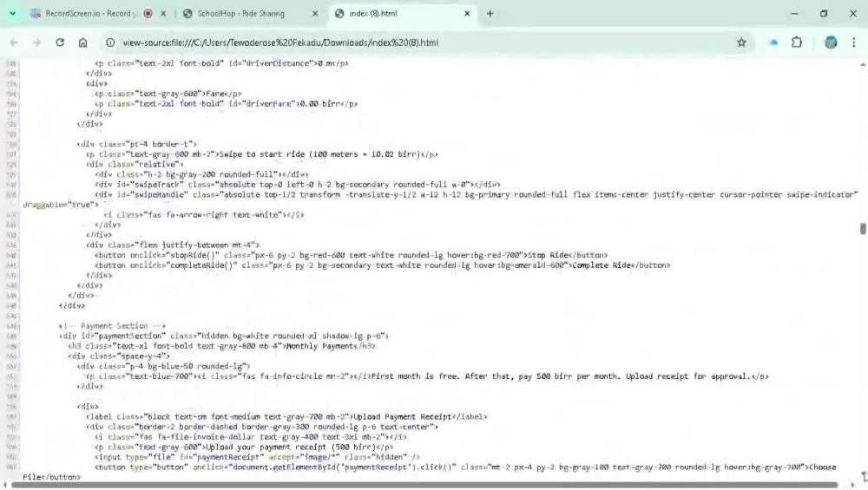The width and height of the screenshot is (868, 490).
Task: Open the Chrome profile avatar
Action: pos(831,42)
